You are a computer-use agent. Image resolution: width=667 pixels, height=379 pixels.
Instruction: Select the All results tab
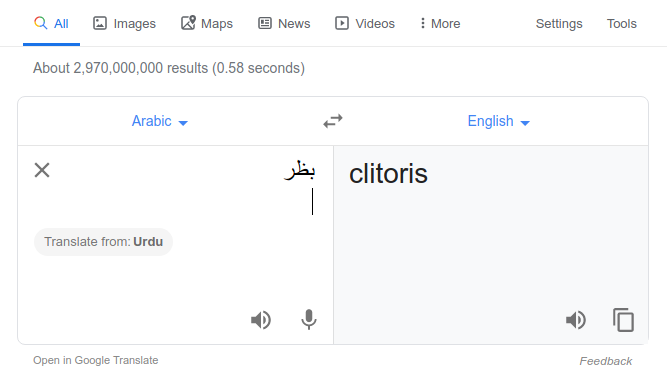[x=51, y=23]
